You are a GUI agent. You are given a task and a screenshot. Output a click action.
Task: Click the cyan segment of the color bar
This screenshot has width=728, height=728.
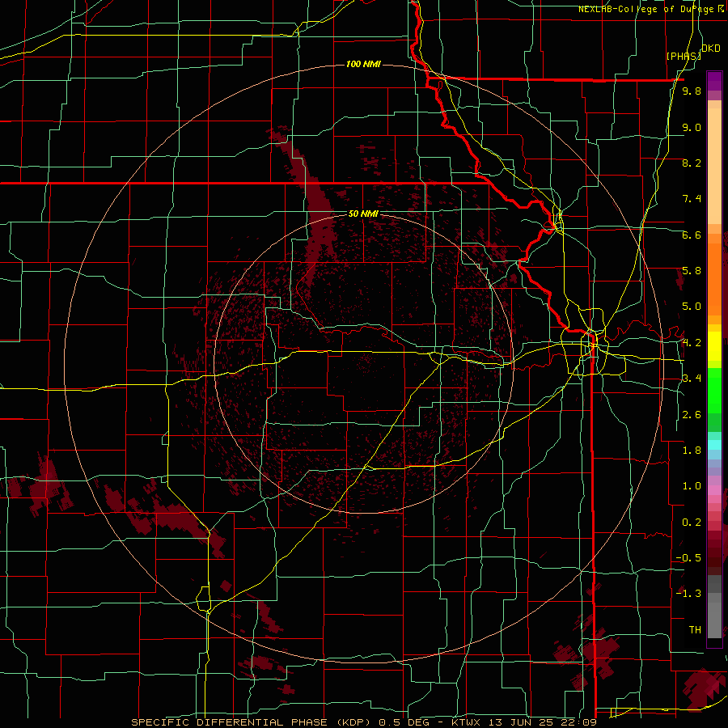pyautogui.click(x=714, y=444)
